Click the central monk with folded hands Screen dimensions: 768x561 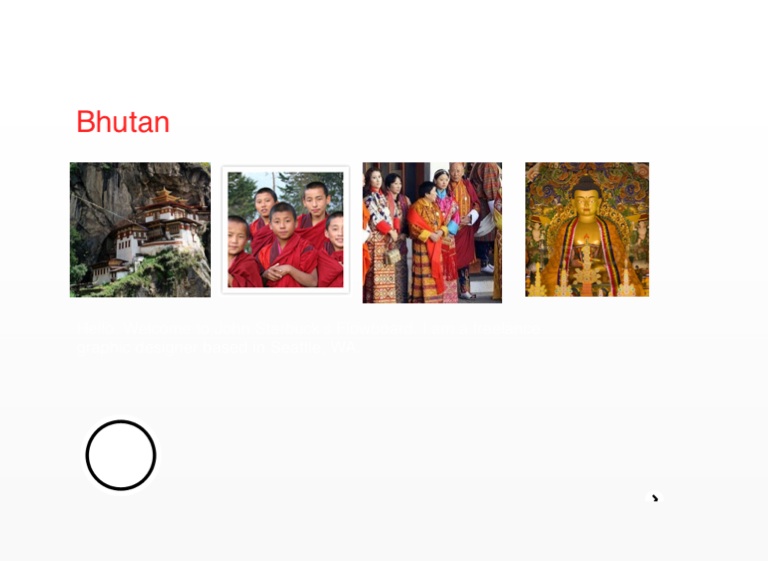coord(286,245)
